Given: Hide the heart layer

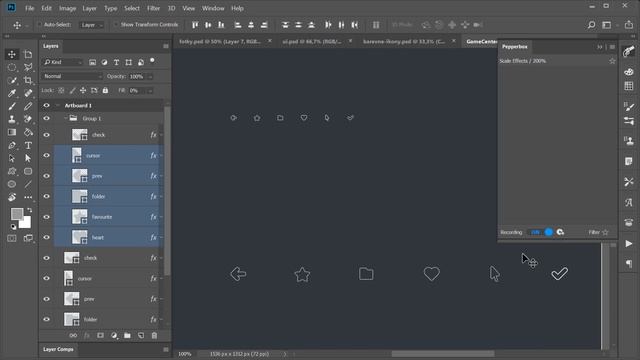Looking at the screenshot, I should (47, 237).
